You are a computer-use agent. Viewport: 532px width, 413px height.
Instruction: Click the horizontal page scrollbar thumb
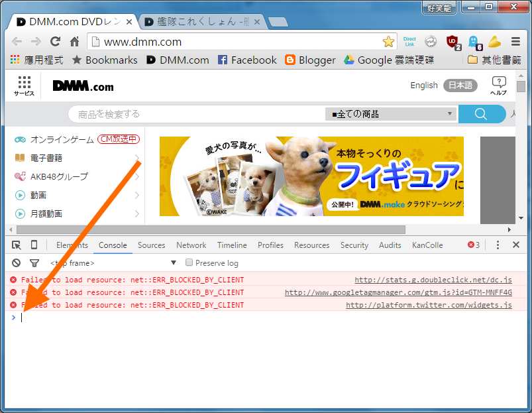click(x=211, y=230)
